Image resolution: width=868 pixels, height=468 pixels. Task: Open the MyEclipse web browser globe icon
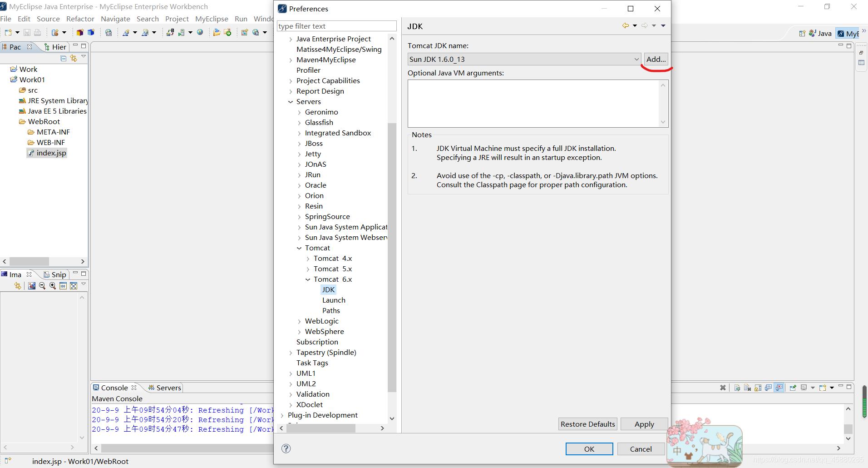(x=200, y=32)
